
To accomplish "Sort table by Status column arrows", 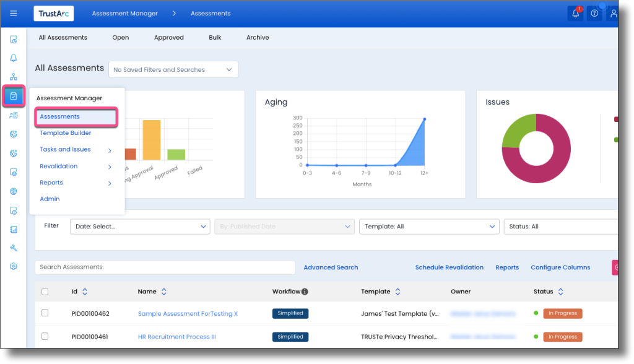I will coord(561,292).
